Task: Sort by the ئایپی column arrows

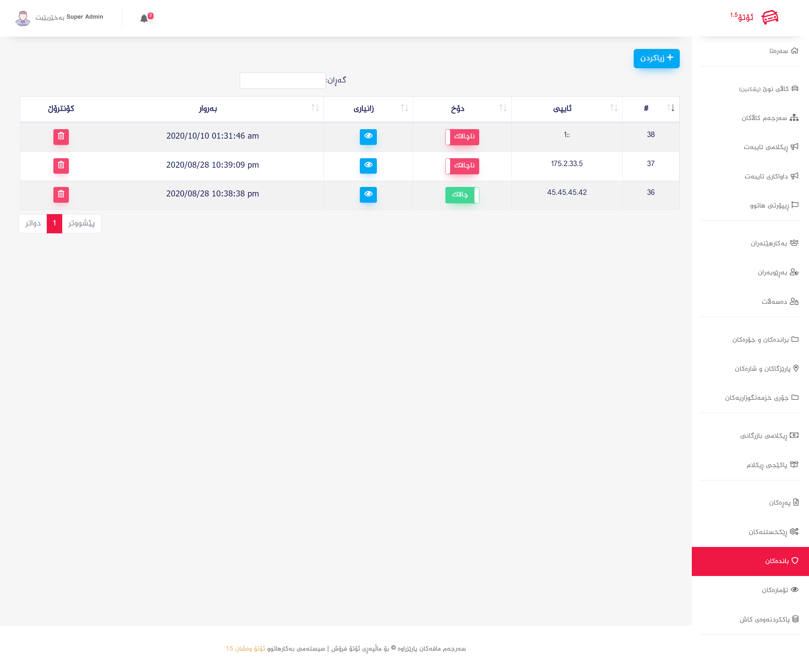Action: coord(614,108)
